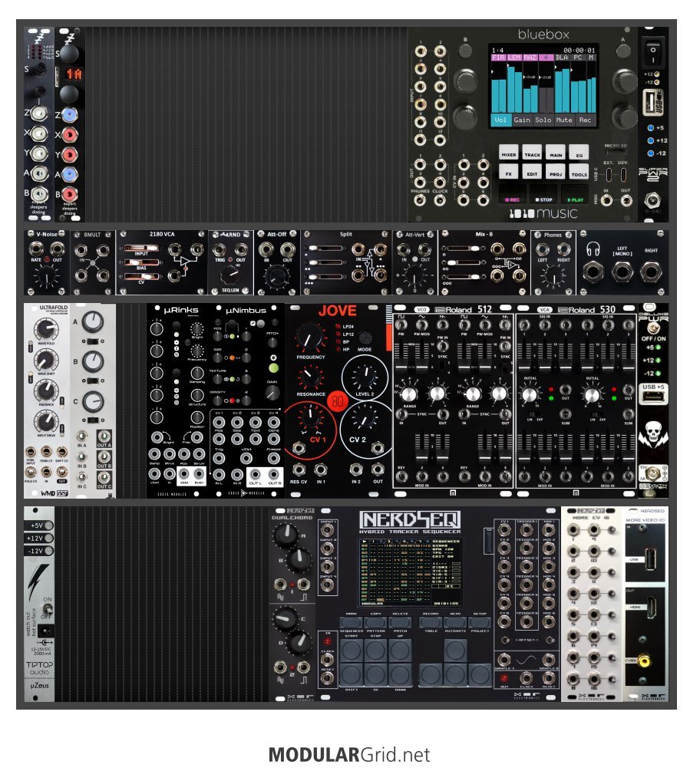Select the Solo tab on bluebox screen
700x771 pixels.
click(543, 120)
